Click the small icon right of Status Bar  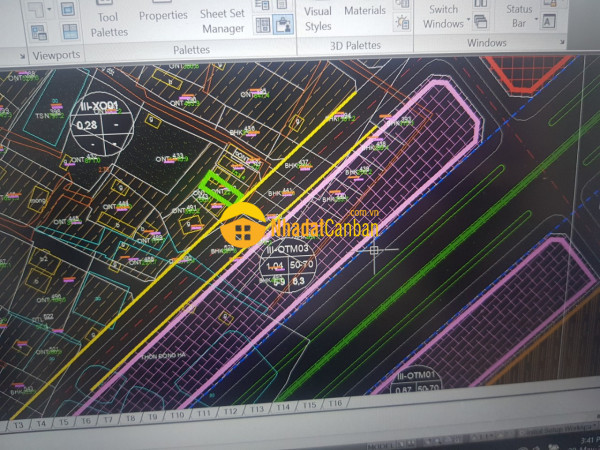[549, 20]
